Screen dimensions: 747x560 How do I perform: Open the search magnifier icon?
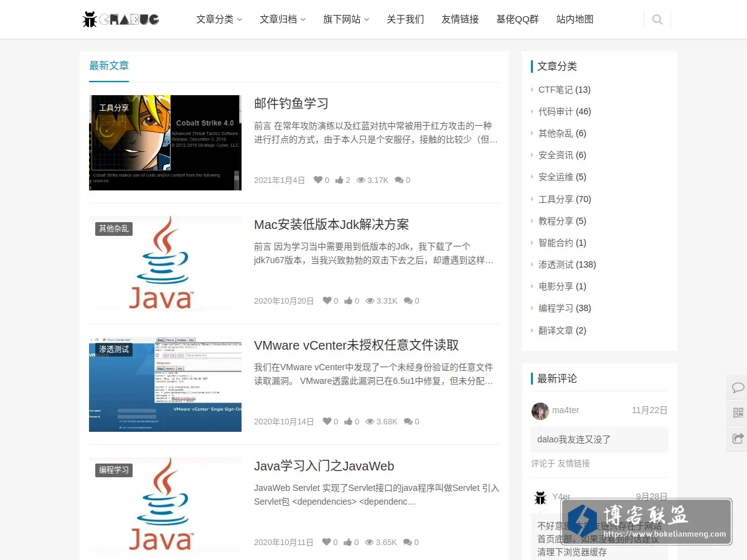(x=657, y=19)
